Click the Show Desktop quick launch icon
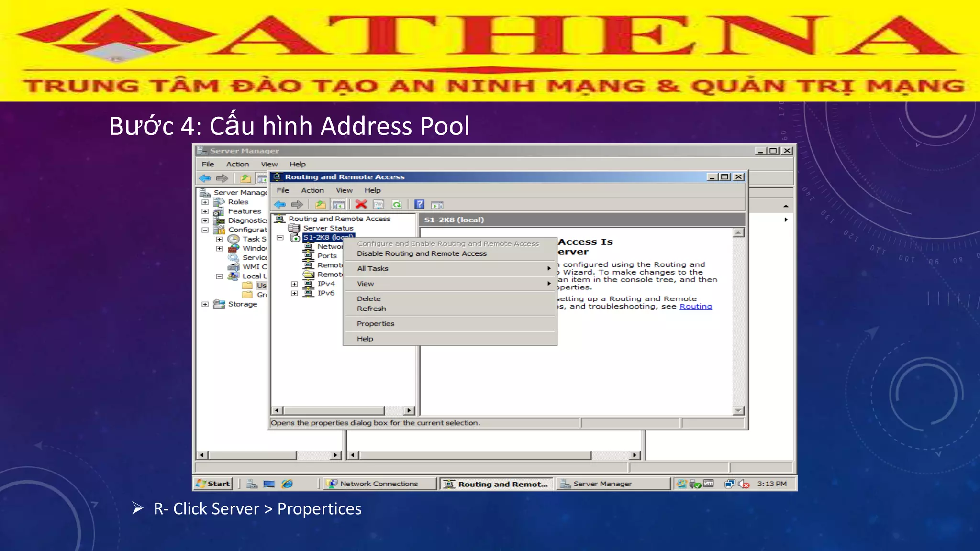The width and height of the screenshot is (980, 551). [x=269, y=484]
